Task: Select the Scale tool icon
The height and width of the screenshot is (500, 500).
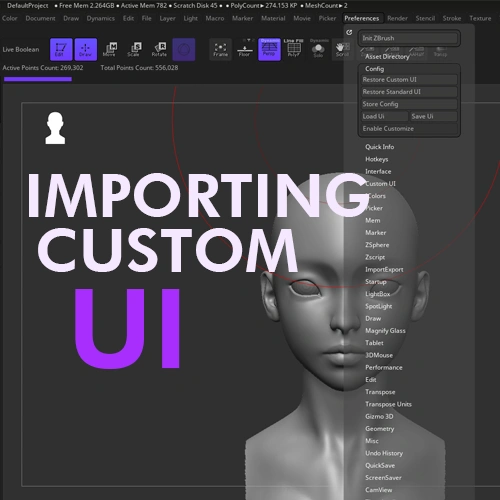Action: (134, 49)
